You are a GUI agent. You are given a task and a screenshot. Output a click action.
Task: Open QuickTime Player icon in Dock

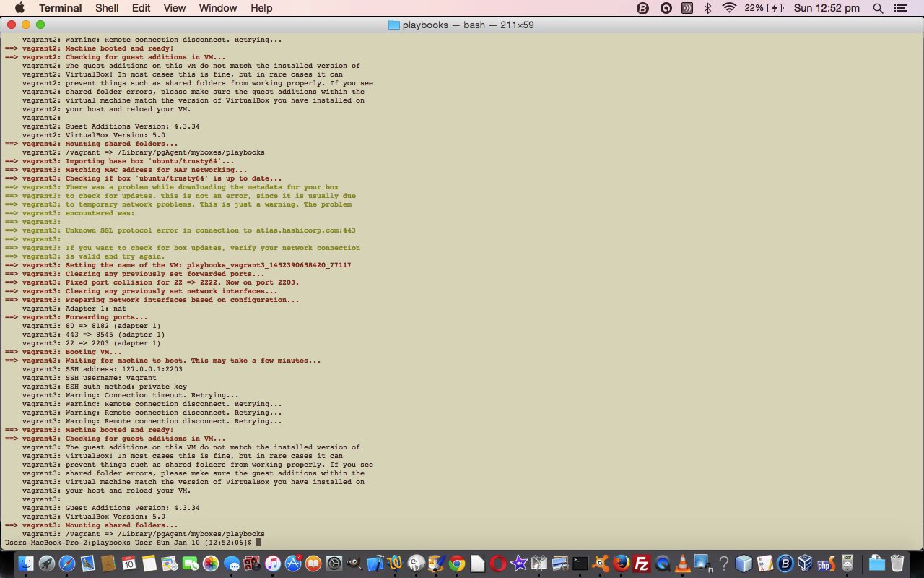662,564
